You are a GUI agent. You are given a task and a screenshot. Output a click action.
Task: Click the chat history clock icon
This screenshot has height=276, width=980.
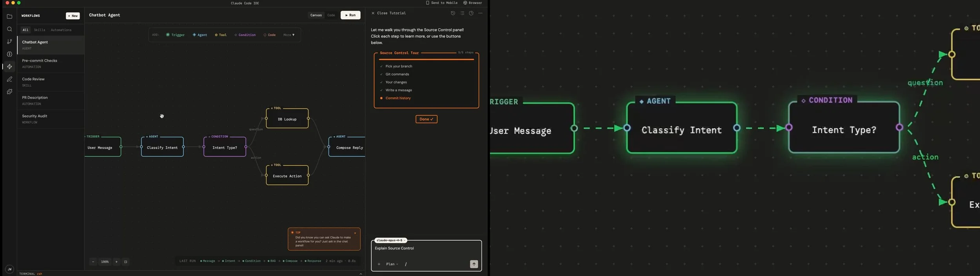click(x=453, y=13)
